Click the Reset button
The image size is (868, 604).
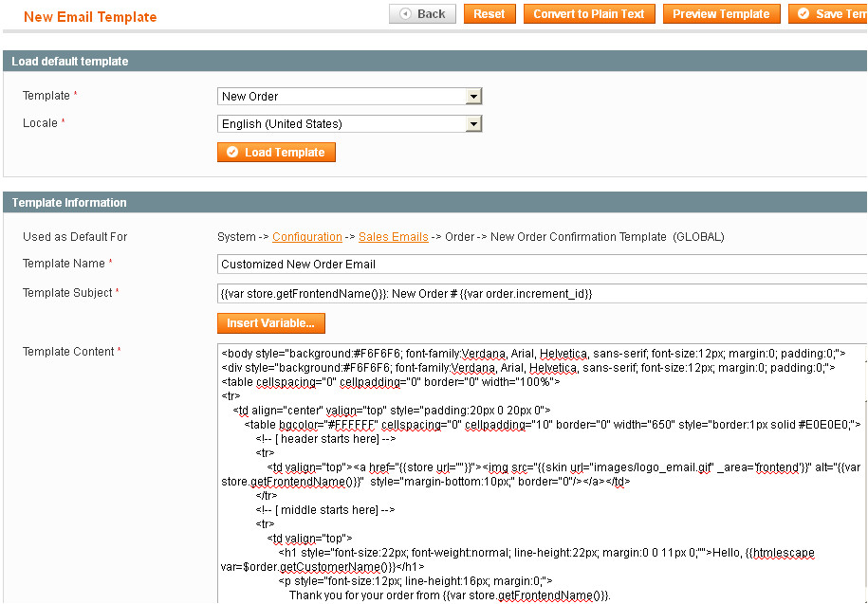489,14
